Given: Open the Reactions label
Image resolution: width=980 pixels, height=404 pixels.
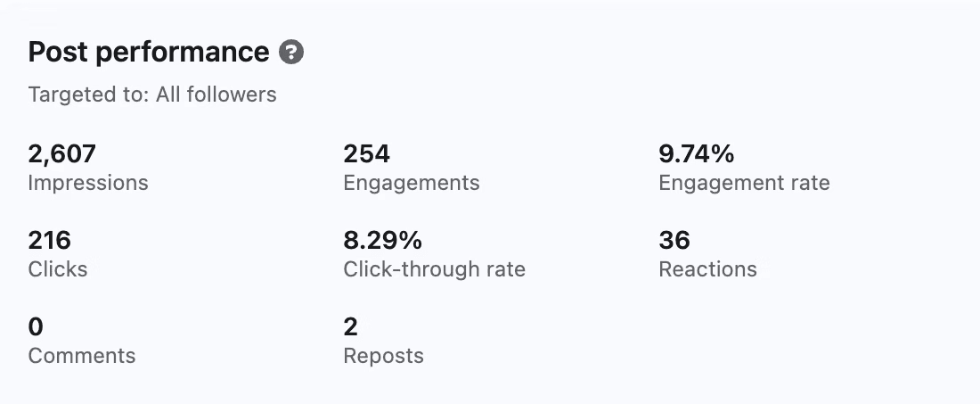Looking at the screenshot, I should click(707, 269).
